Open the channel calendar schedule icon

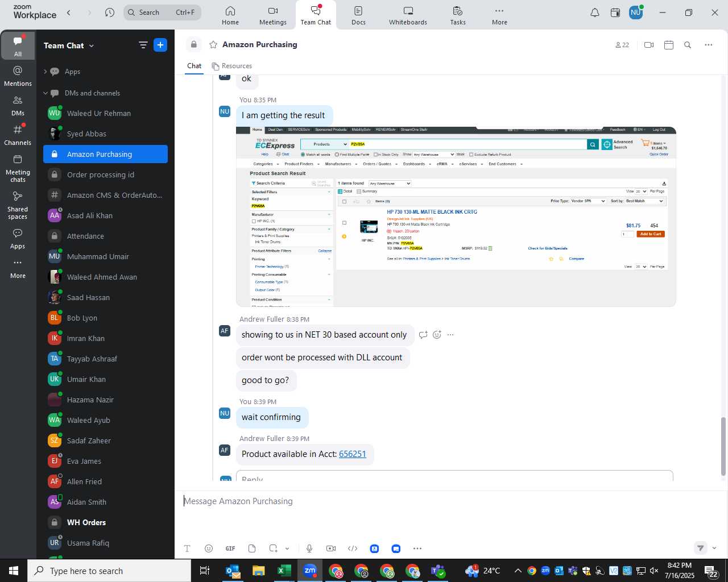pyautogui.click(x=669, y=45)
